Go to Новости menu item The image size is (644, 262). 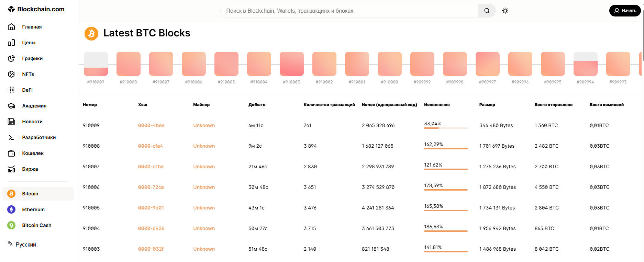tap(32, 122)
